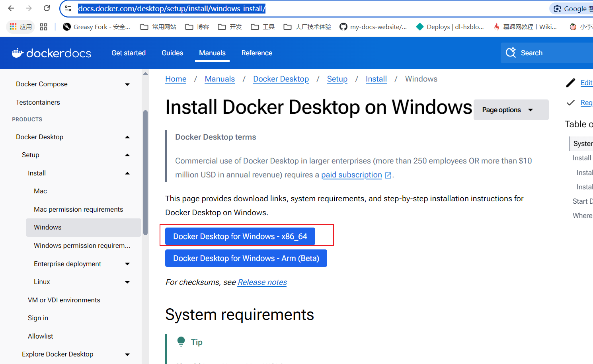Download Docker Desktop for Windows x86_64
Viewport: 593px width, 364px height.
(240, 236)
